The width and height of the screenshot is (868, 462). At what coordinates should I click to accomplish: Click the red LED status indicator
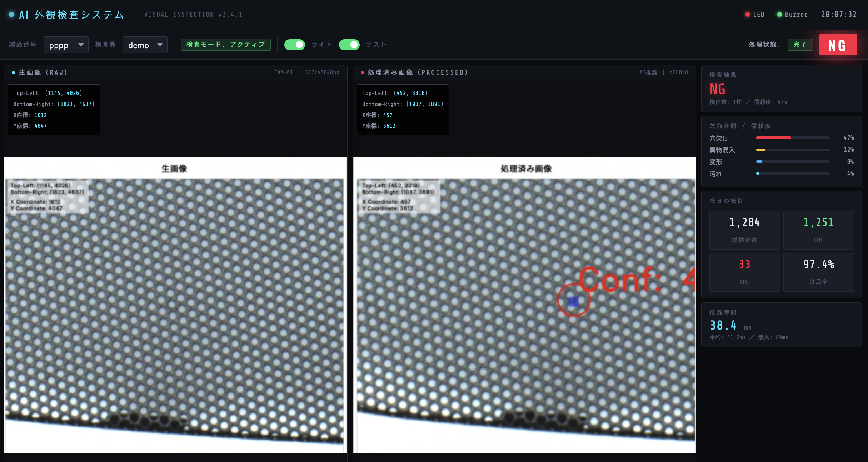pyautogui.click(x=747, y=15)
